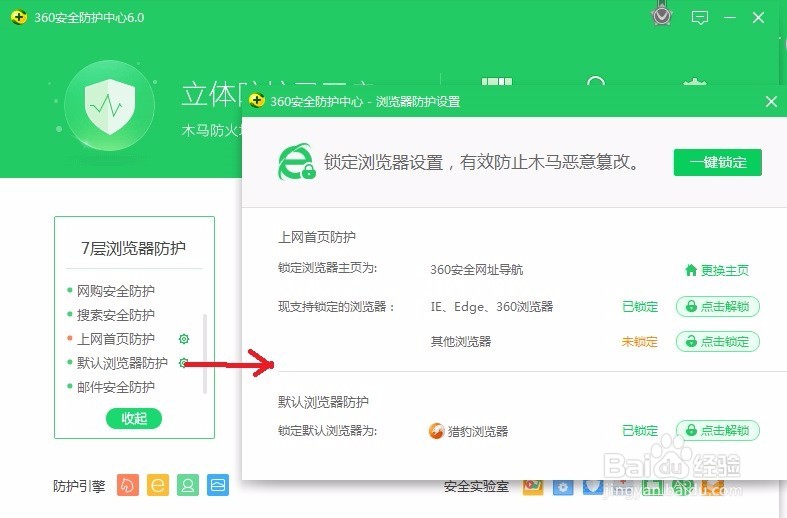The width and height of the screenshot is (787, 518).
Task: Click 已锁定 status for IE、Edge row
Action: coord(640,307)
